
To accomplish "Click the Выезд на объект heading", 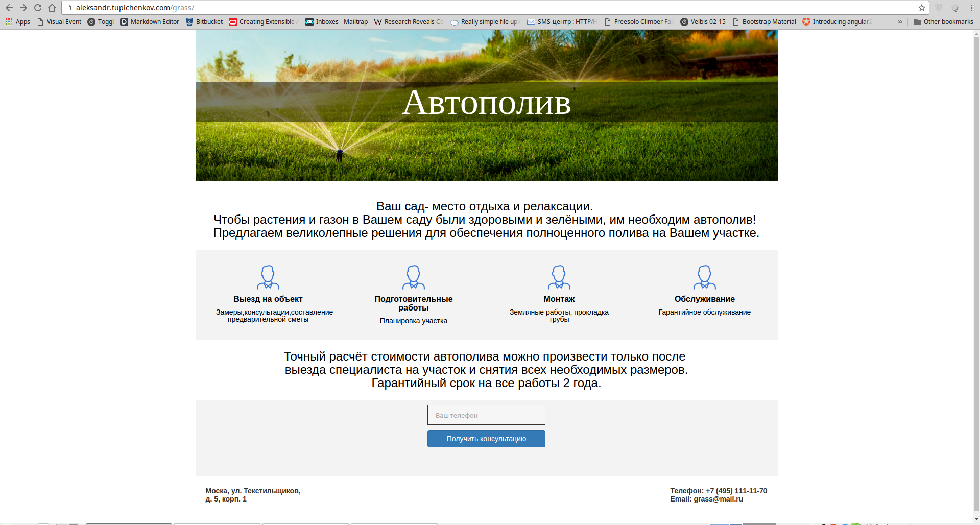I will pos(268,299).
